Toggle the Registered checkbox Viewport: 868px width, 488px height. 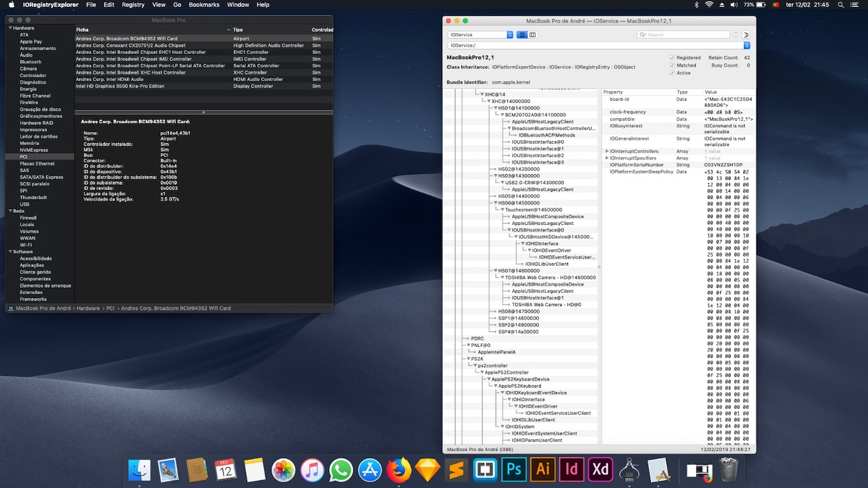(672, 58)
